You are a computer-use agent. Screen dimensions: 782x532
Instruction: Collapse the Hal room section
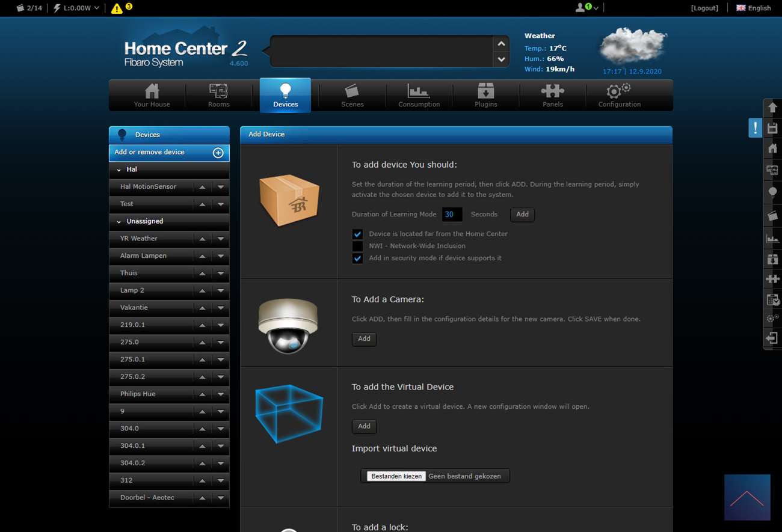pyautogui.click(x=119, y=170)
